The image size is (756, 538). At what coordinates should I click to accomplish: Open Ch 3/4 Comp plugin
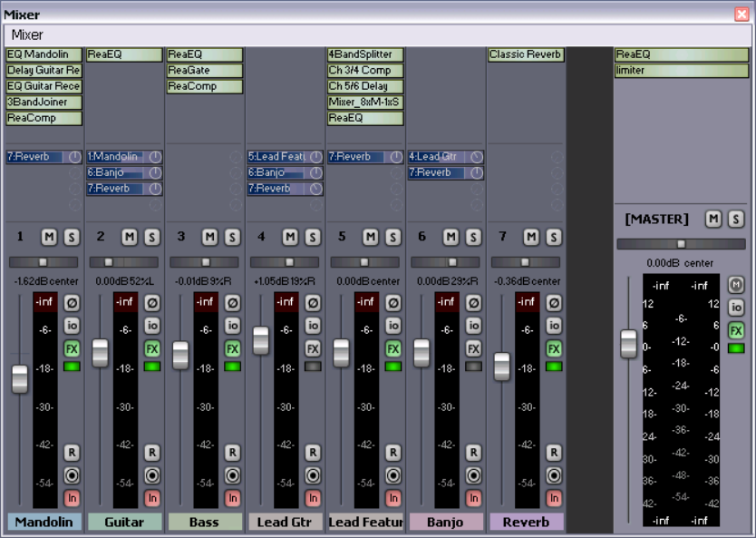[365, 71]
